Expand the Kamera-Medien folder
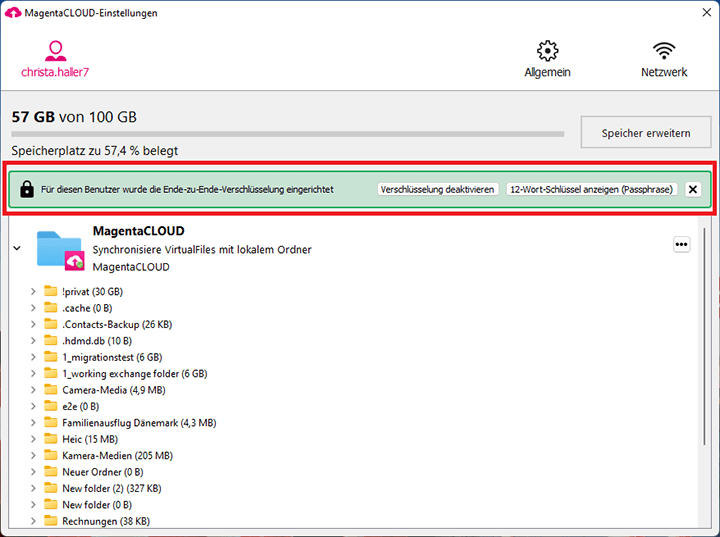The width and height of the screenshot is (720, 537). pyautogui.click(x=33, y=455)
